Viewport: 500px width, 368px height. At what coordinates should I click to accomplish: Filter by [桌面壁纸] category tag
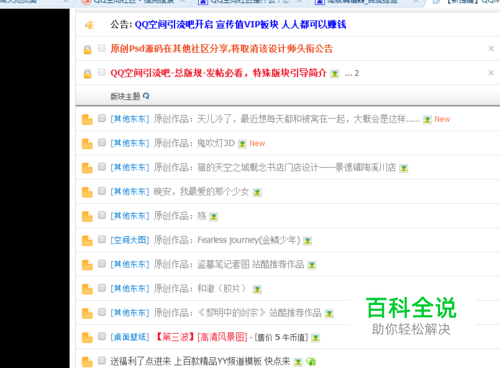(x=130, y=337)
